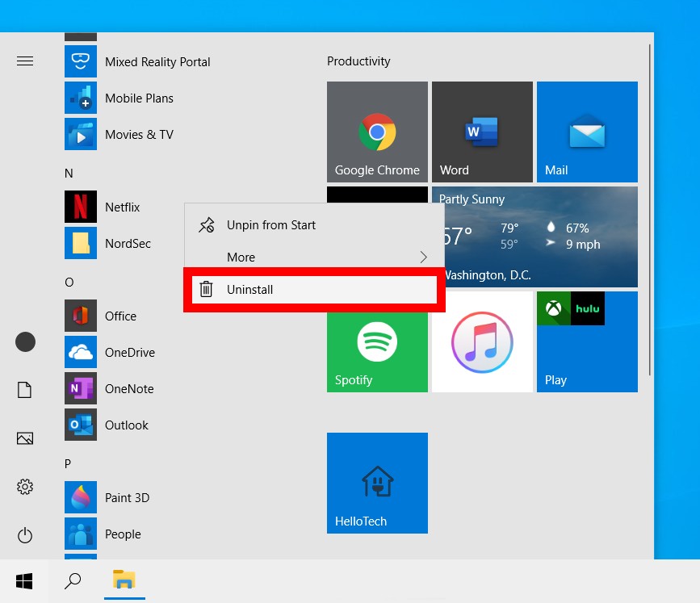
Task: Choose Unpin from Start
Action: [313, 225]
